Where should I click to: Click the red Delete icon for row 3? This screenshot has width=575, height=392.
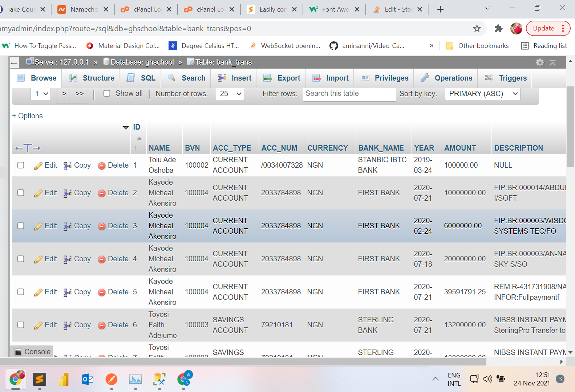102,226
